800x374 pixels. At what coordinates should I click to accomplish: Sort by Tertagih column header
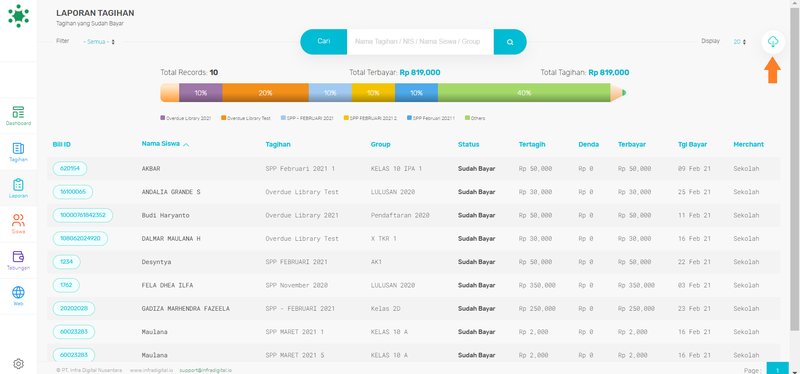coord(532,144)
